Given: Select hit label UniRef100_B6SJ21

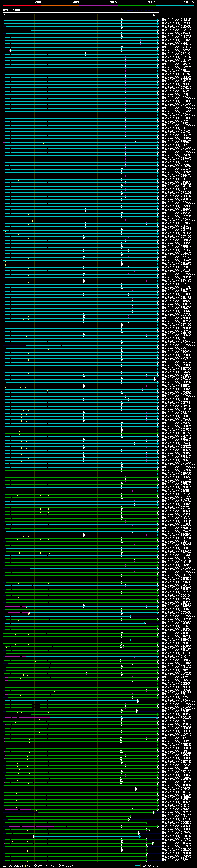Looking at the screenshot, I should [177, 494].
